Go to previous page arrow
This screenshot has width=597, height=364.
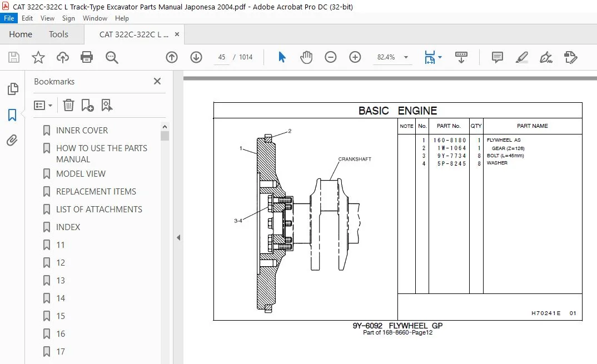coord(172,57)
